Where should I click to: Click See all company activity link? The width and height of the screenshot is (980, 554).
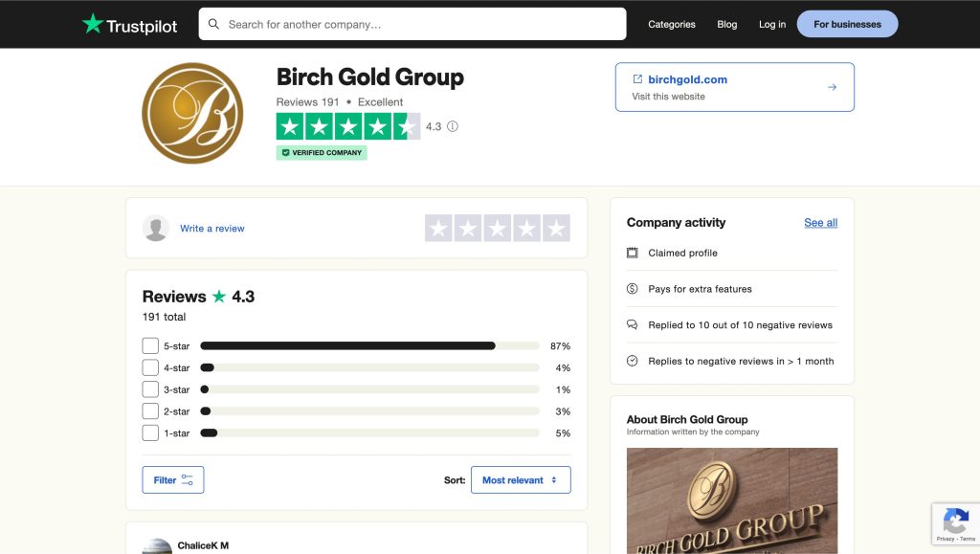point(820,223)
